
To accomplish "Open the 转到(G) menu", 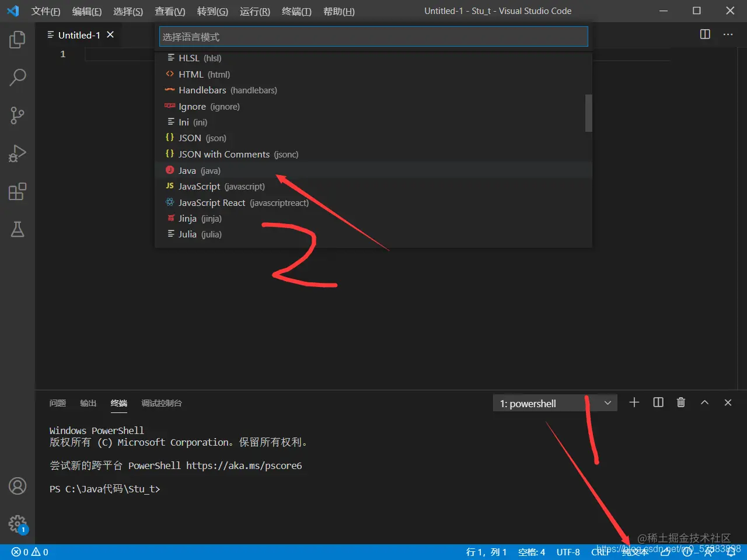I will [x=212, y=11].
